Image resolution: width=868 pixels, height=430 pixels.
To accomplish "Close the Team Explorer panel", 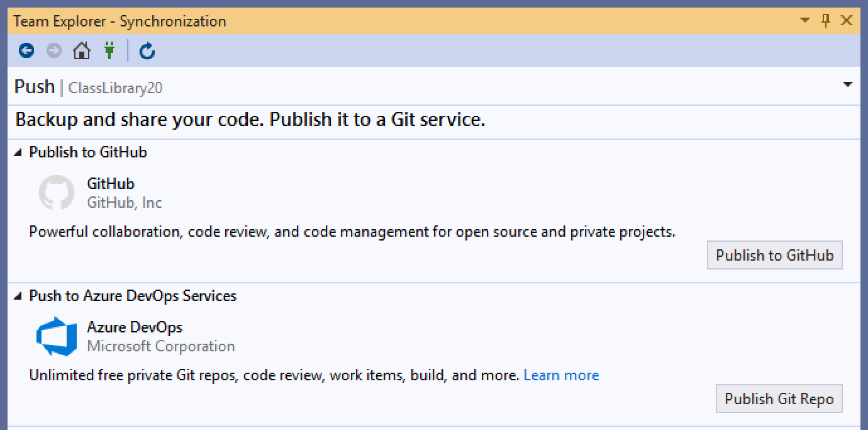I will pyautogui.click(x=847, y=20).
